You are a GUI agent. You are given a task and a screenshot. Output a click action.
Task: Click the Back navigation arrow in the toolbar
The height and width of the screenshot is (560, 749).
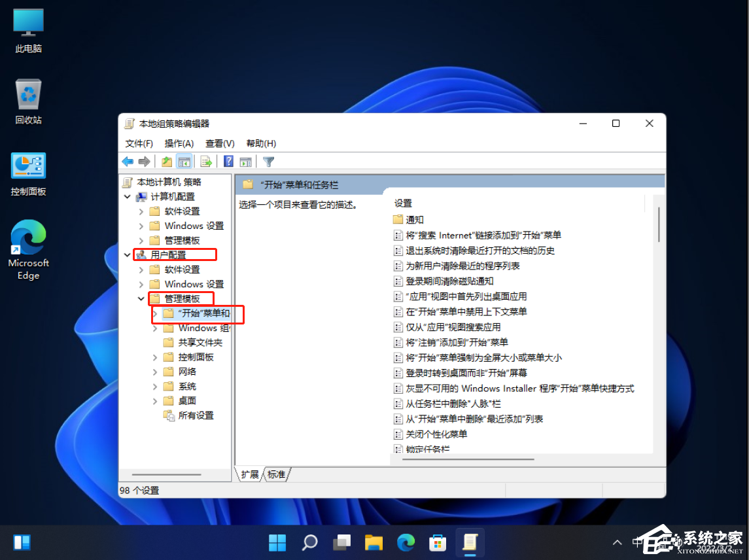(128, 162)
